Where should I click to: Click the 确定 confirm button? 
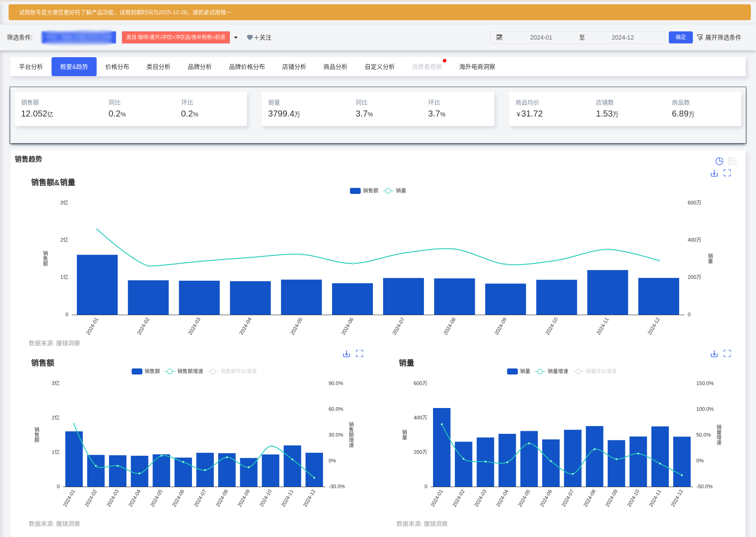(x=680, y=37)
